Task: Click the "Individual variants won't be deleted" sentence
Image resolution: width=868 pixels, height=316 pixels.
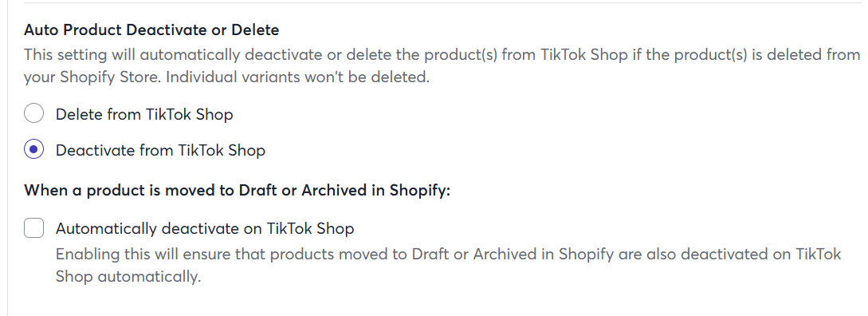Action: point(298,77)
